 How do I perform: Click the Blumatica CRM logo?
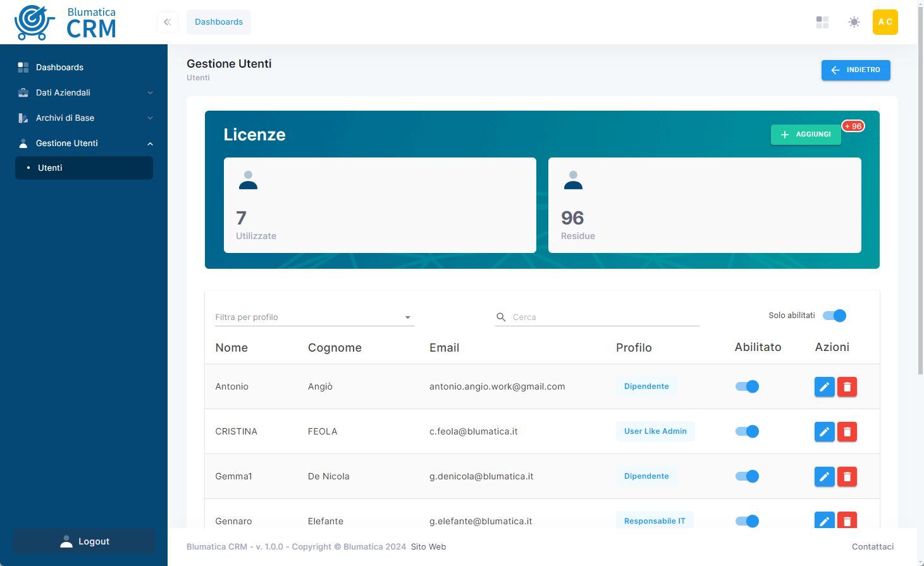coord(65,23)
